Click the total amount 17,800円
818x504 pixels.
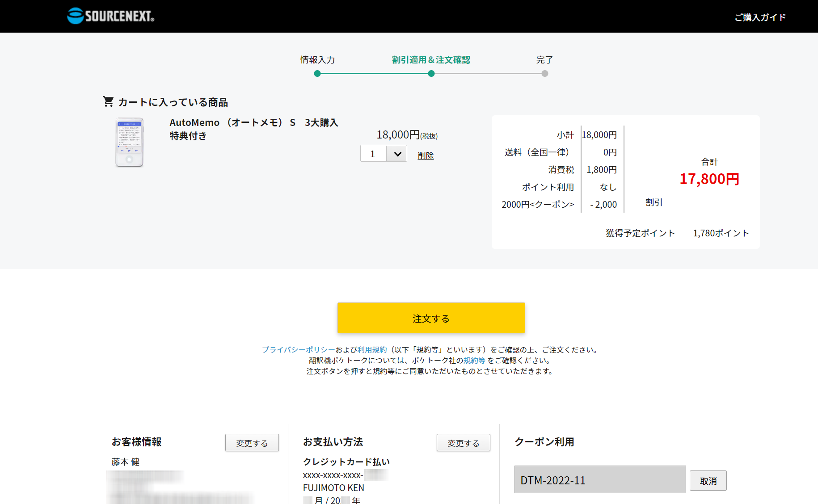click(x=709, y=179)
